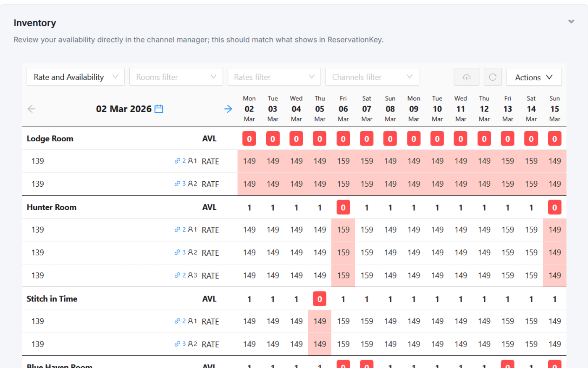Open the Rates filter dropdown

(274, 77)
